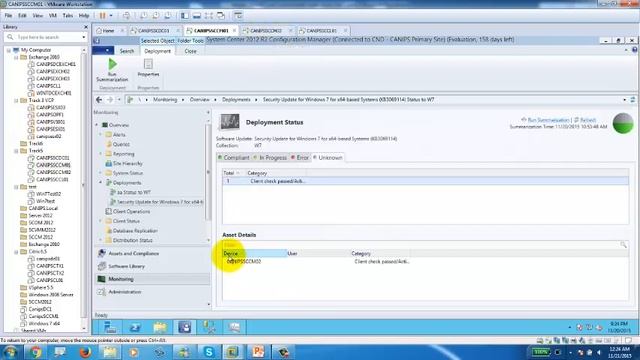The image size is (640, 360).
Task: Open PowerPoint from the host taskbar
Action: coord(258,352)
